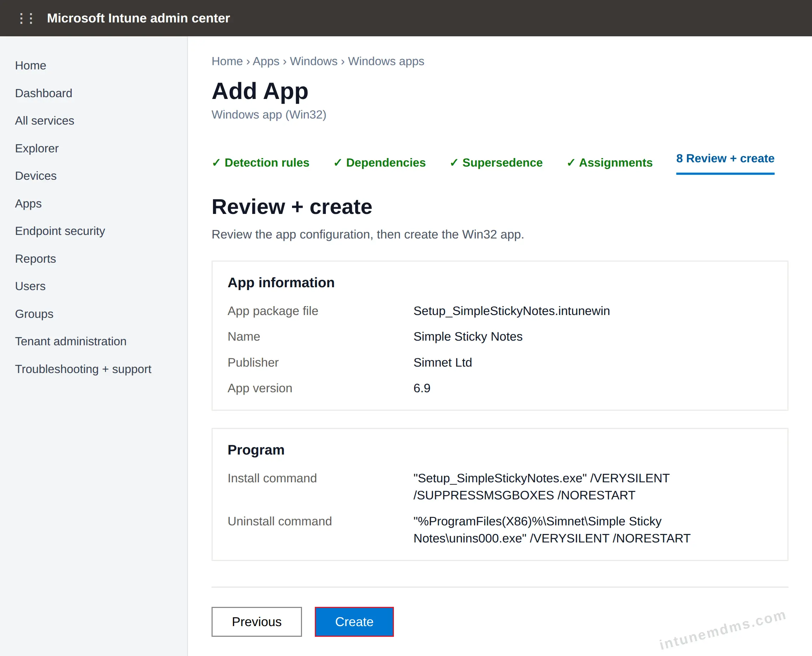
Task: Open Dashboard in the sidebar
Action: [43, 93]
